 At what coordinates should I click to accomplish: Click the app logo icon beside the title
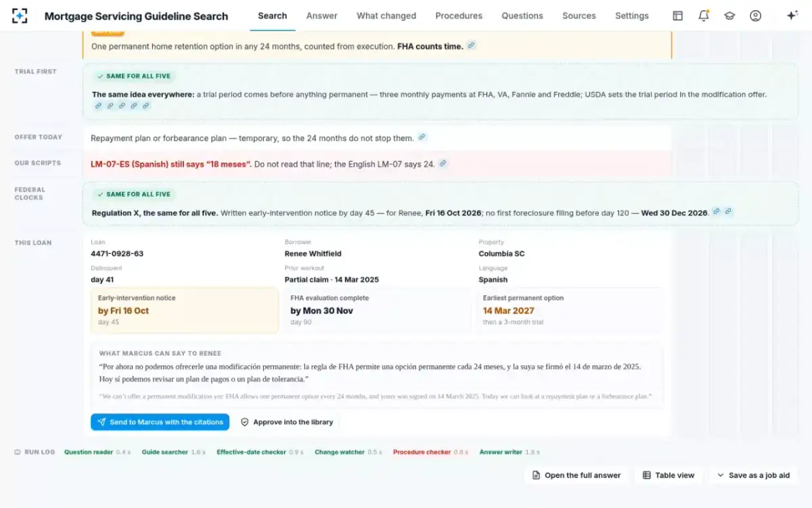[x=20, y=16]
